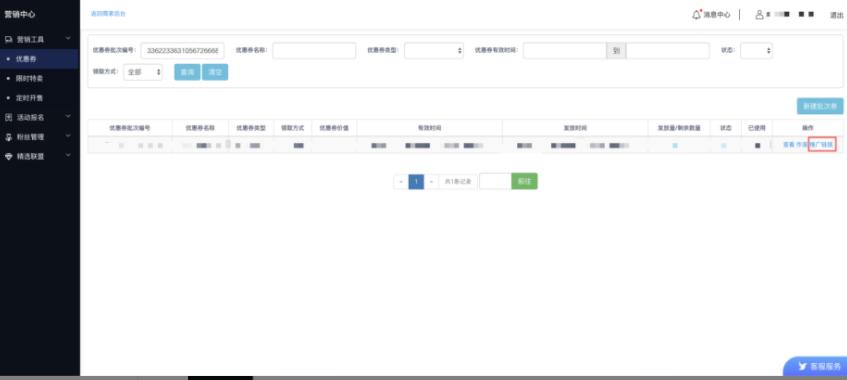Click the 优惠券名称 input field
Screen dimensions: 847x380
tap(314, 50)
